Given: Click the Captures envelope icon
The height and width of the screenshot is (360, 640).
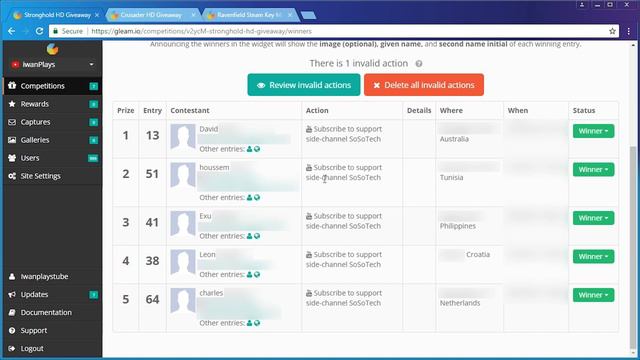Looking at the screenshot, I should [12, 122].
